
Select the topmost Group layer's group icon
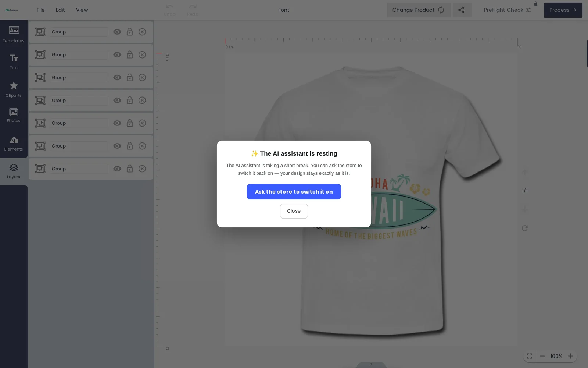[x=40, y=32]
